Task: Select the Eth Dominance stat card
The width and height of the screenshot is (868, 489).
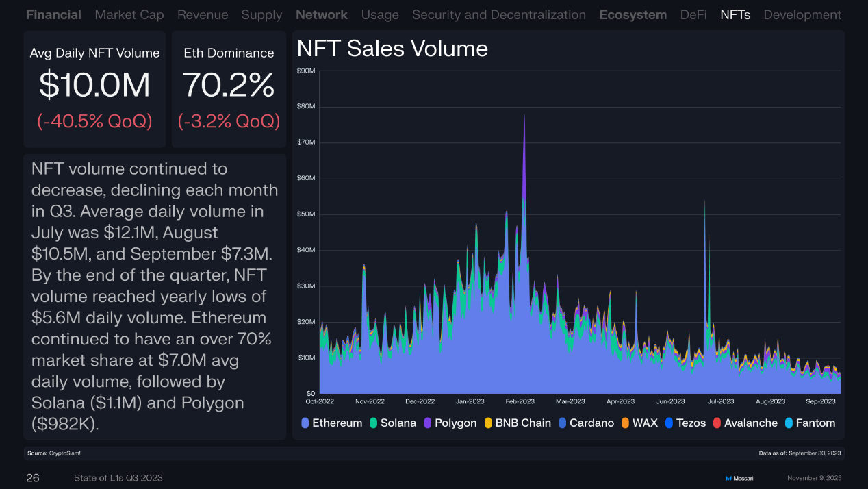Action: (229, 89)
